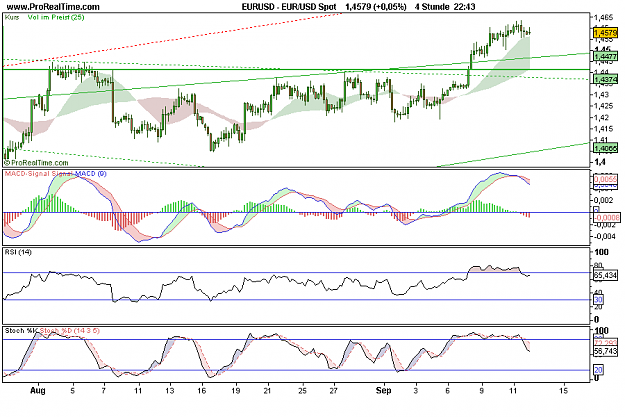625x417 pixels.
Task: Click the www.ProRealTime.com header text
Action: tap(52, 6)
